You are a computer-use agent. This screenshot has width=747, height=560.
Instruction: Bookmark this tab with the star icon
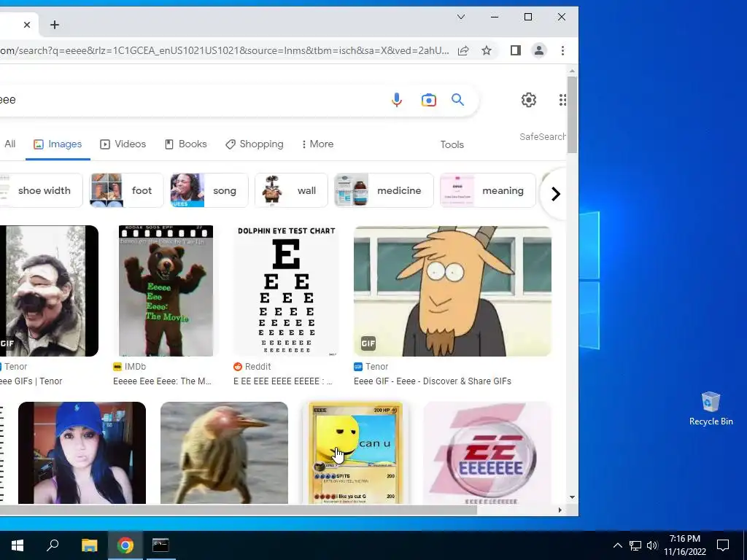486,50
